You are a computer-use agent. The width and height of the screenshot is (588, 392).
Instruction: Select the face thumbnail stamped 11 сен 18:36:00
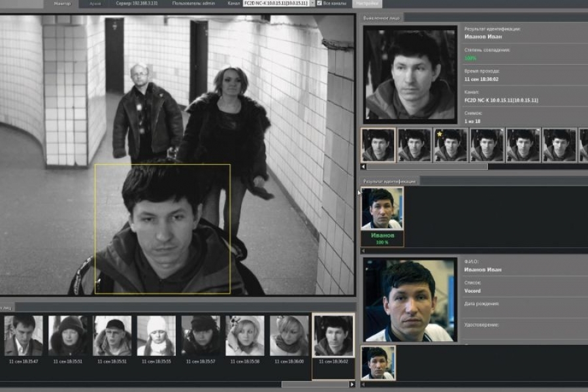pyautogui.click(x=289, y=336)
